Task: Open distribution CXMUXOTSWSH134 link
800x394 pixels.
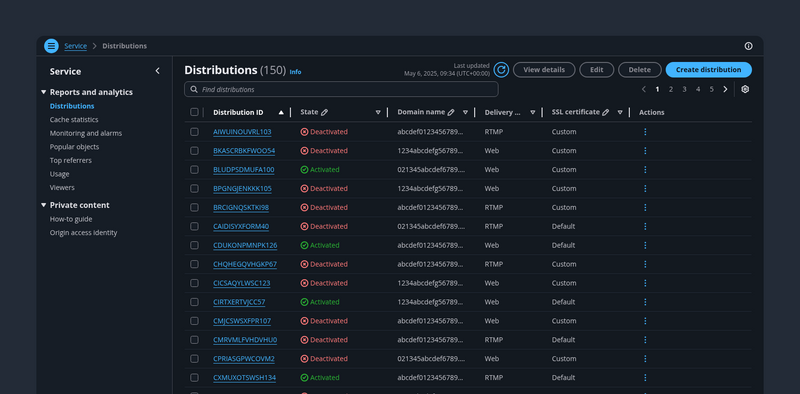Action: [x=244, y=378]
